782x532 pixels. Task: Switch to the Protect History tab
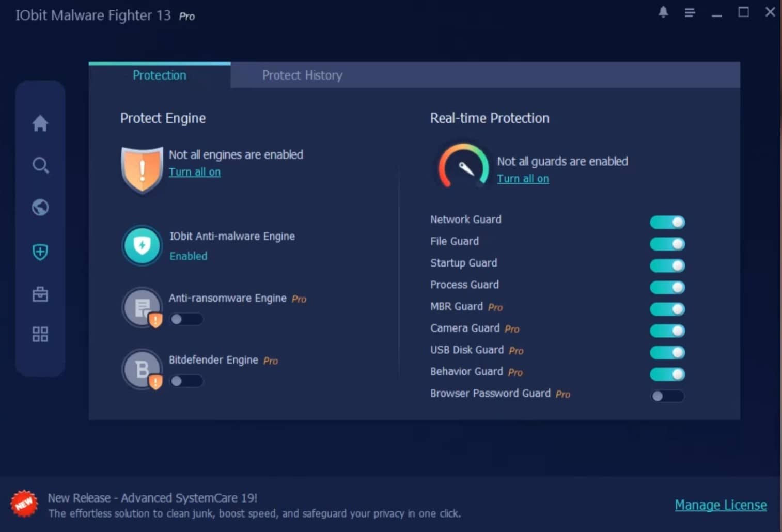pyautogui.click(x=302, y=75)
